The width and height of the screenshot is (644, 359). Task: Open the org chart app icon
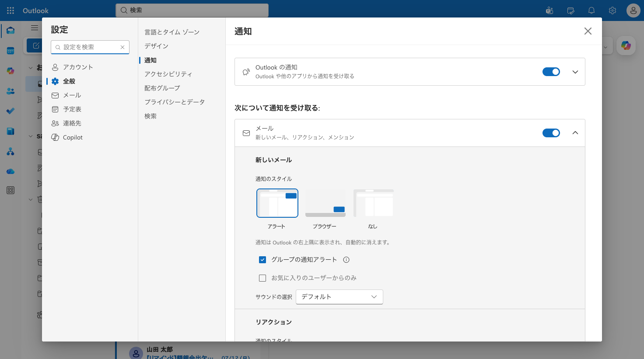(x=10, y=152)
